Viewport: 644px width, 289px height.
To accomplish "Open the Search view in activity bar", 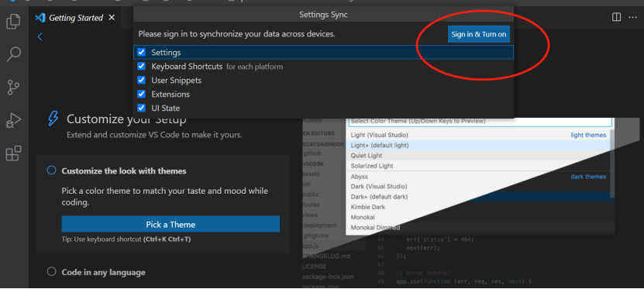I will click(13, 54).
